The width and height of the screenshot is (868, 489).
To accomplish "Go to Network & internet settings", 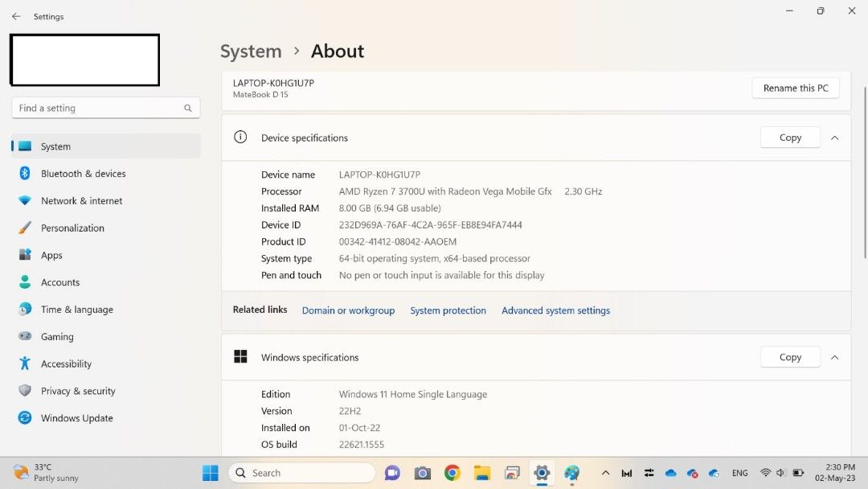I will (106, 200).
